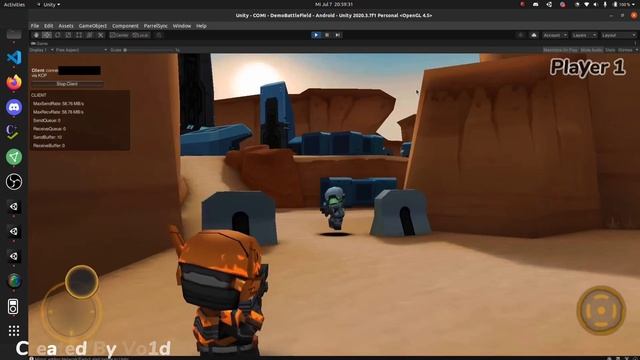Open Telegram from the dock
The width and height of the screenshot is (640, 360).
click(x=14, y=157)
